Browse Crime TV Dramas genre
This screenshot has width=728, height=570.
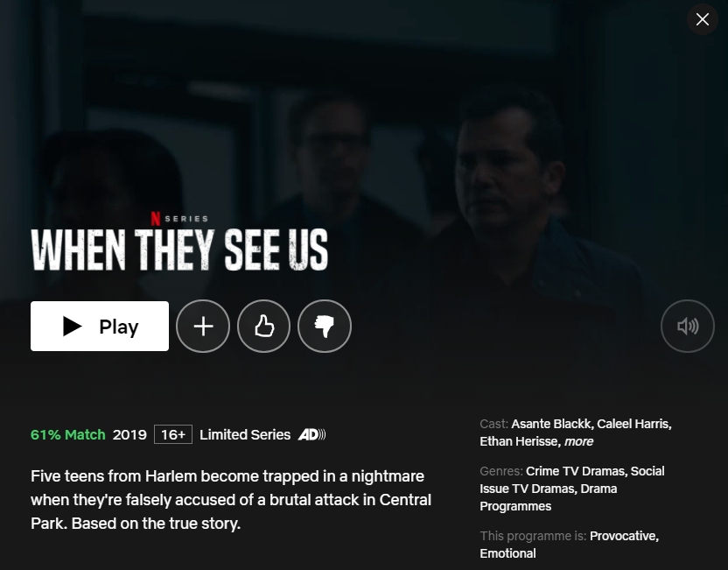coord(576,471)
